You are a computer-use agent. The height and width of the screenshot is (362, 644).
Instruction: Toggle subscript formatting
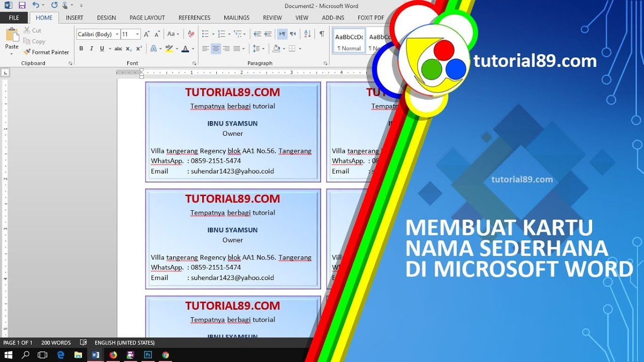coord(129,49)
